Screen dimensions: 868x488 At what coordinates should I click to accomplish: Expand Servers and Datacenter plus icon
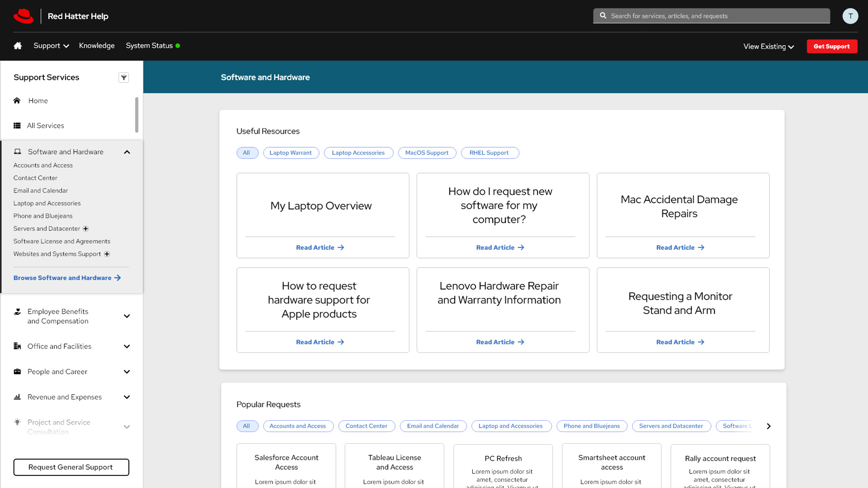point(85,229)
